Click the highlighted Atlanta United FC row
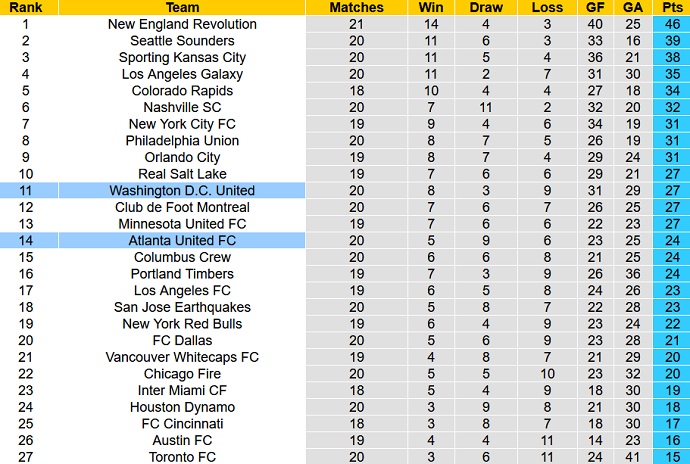Viewport: 690px width, 464px height. click(x=181, y=241)
